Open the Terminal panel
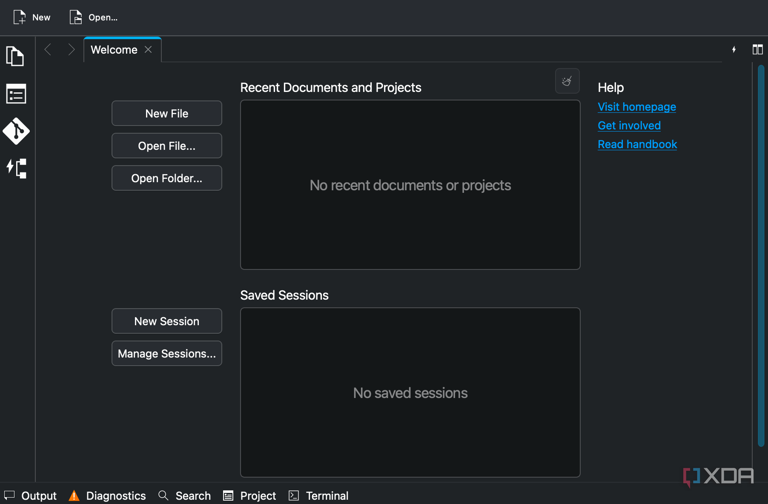 point(318,496)
